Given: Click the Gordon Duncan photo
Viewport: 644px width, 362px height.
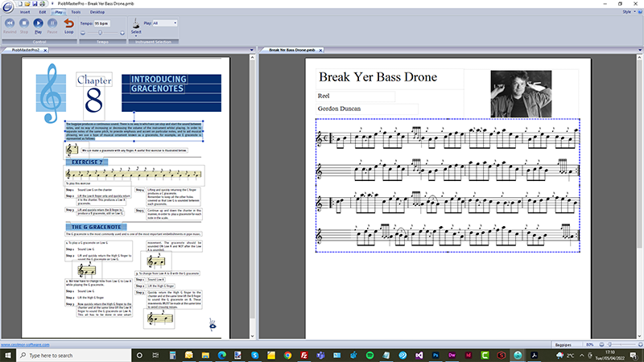Looking at the screenshot, I should point(521,94).
